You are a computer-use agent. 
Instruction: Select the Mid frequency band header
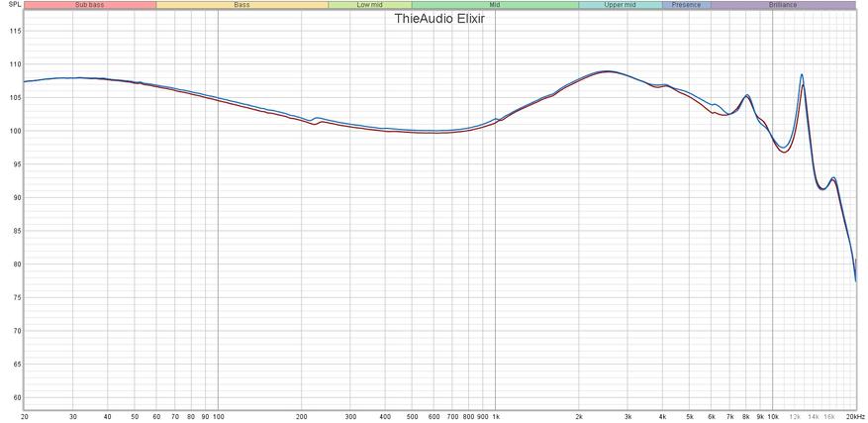[494, 5]
